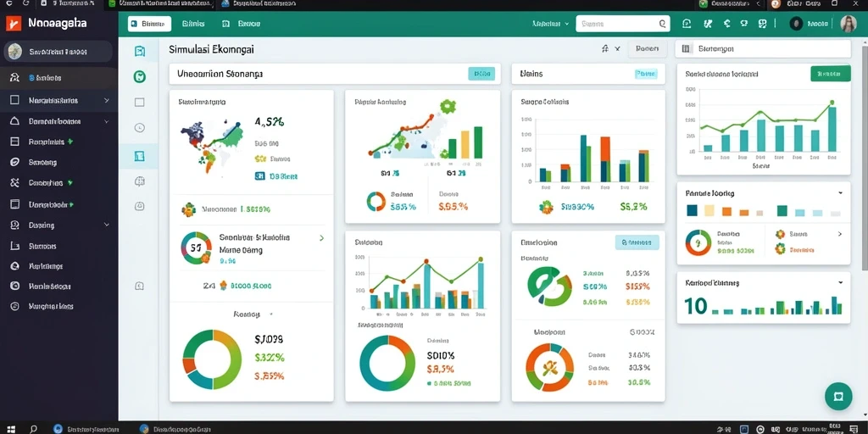The height and width of the screenshot is (434, 868).
Task: Click the clock icon in the narrow sidebar
Action: coord(140,128)
